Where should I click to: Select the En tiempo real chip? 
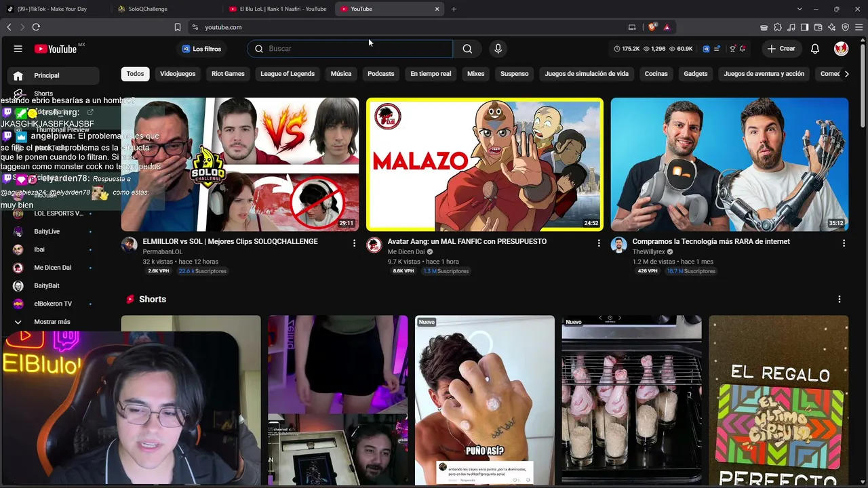pos(431,74)
